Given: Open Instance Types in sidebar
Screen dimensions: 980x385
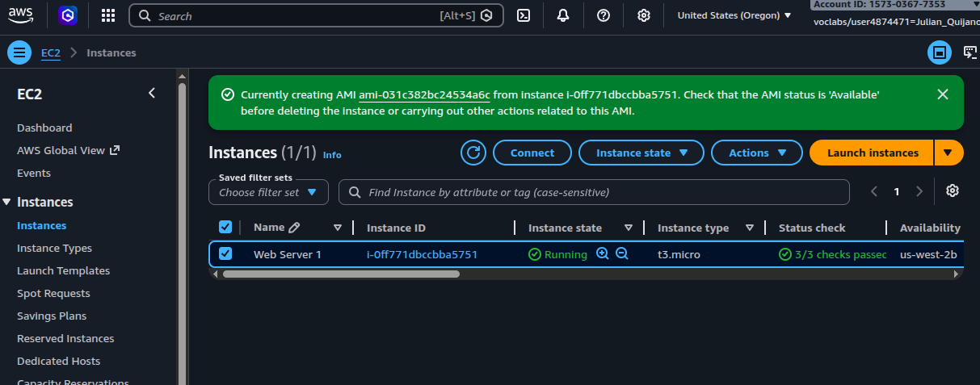Looking at the screenshot, I should tap(55, 248).
